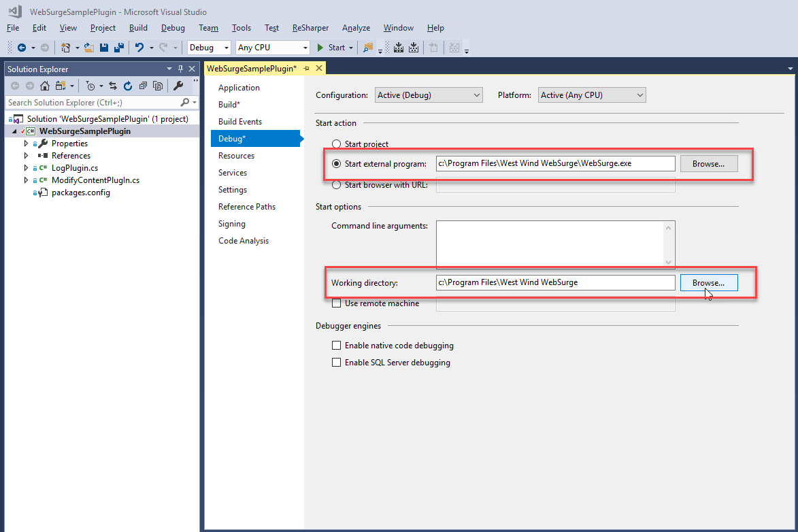The width and height of the screenshot is (798, 532).
Task: Enable Use remote machine checkbox
Action: (x=336, y=303)
